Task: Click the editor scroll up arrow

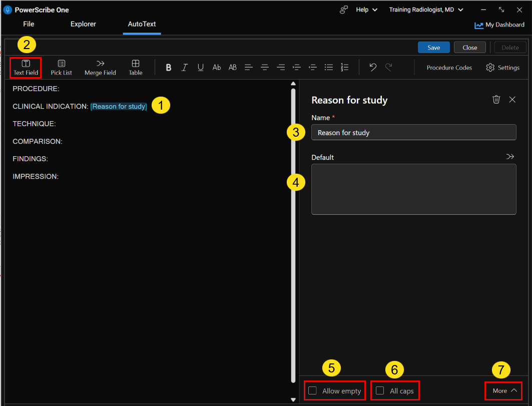Action: tap(293, 84)
